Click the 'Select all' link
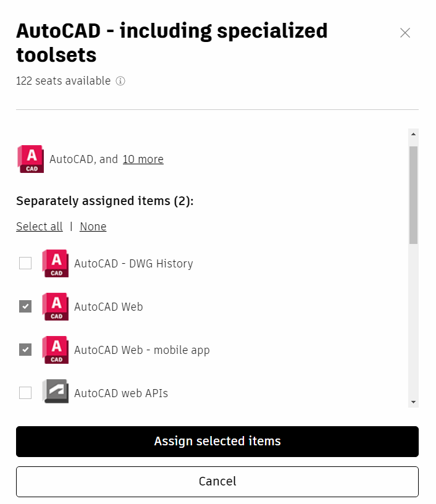This screenshot has height=504, width=436. tap(40, 227)
